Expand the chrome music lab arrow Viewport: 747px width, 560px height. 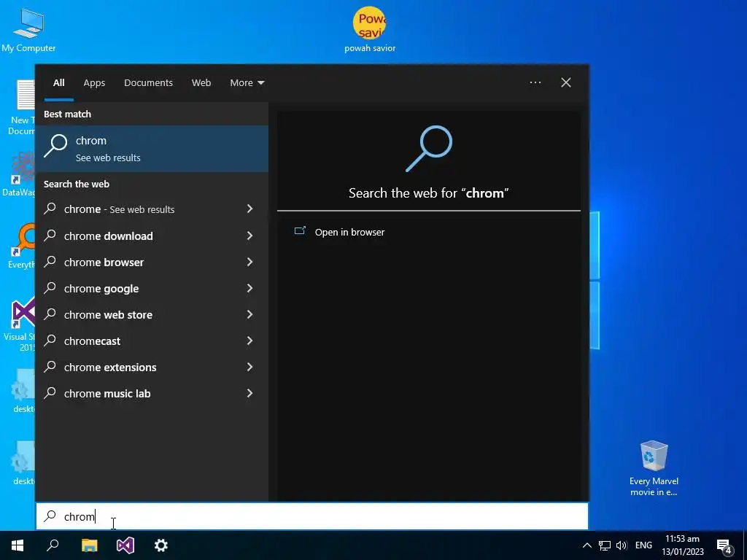click(249, 392)
